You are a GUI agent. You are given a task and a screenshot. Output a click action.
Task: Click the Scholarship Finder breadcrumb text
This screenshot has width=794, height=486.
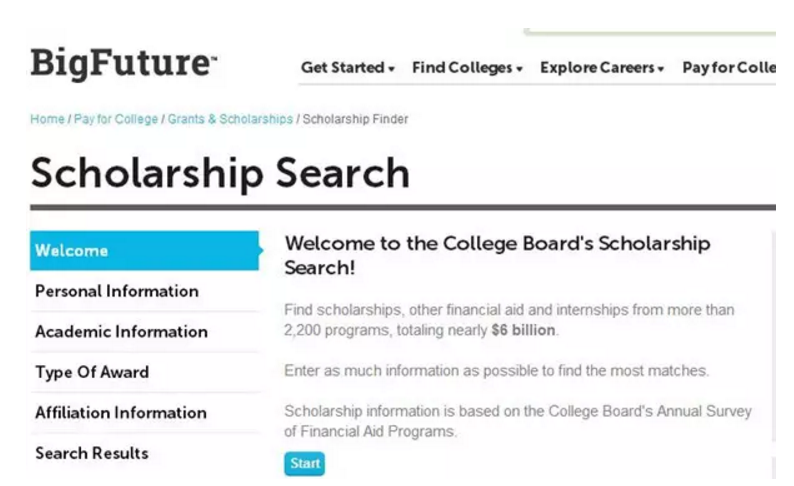click(355, 119)
